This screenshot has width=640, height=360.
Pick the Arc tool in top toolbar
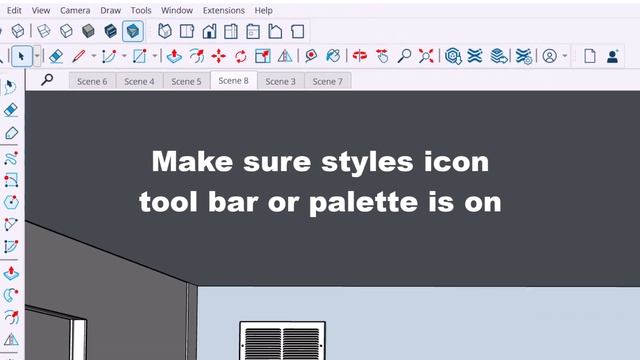(109, 56)
